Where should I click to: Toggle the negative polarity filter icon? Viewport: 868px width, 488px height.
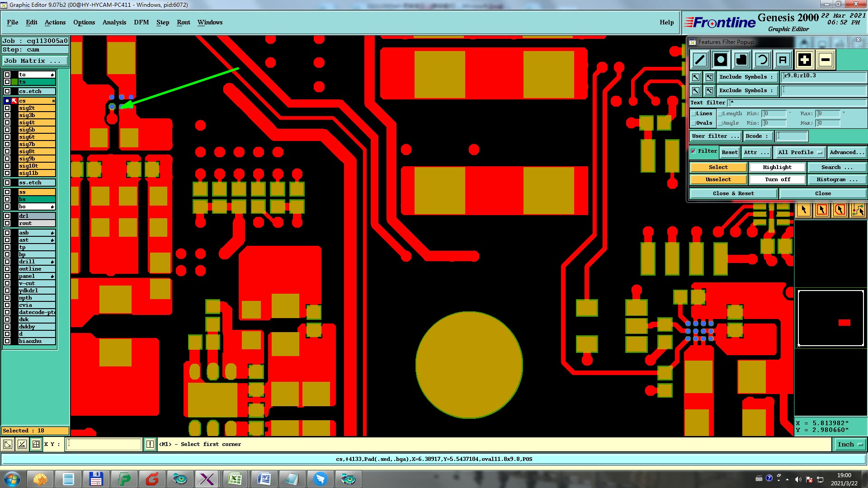point(826,60)
